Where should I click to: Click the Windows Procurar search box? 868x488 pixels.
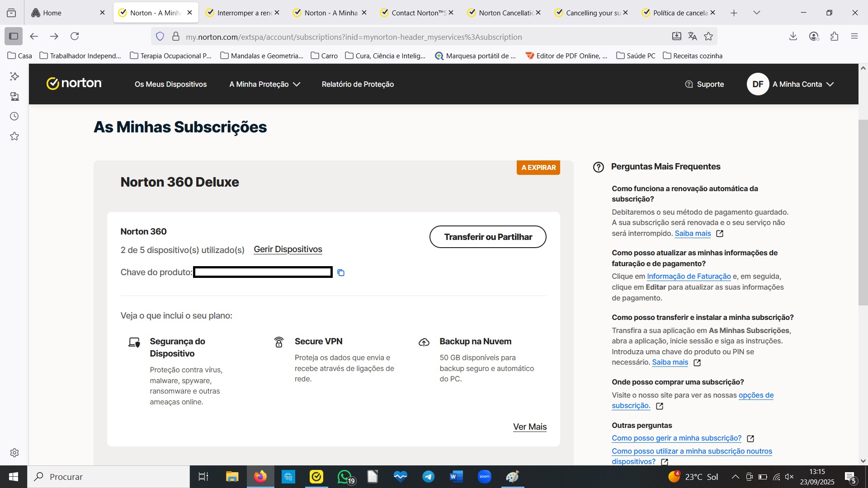pos(108,477)
